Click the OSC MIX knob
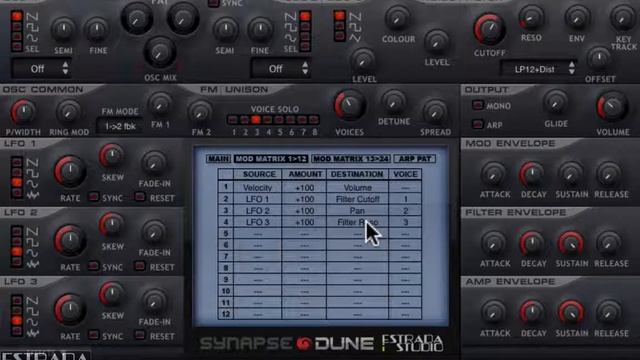The image size is (640, 360). 160,52
